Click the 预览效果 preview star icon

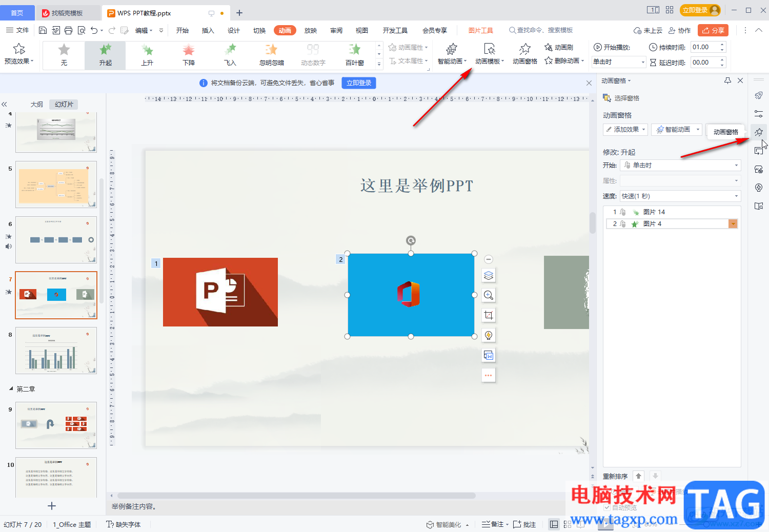(19, 49)
